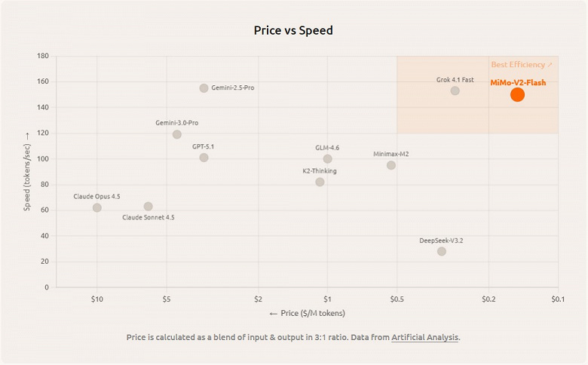The width and height of the screenshot is (588, 365).
Task: Click the 180 tick on speed axis
Action: click(x=42, y=56)
